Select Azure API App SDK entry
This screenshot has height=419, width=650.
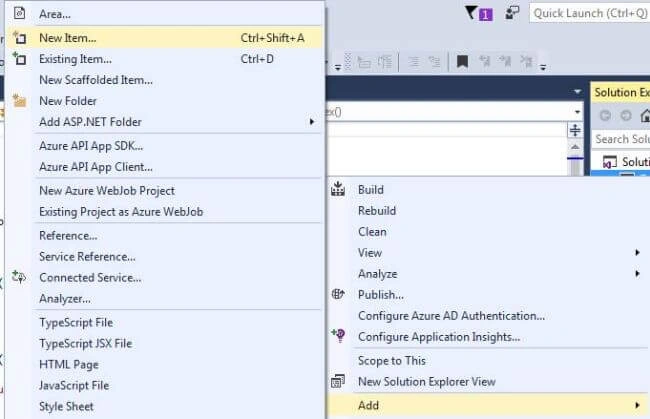click(164, 146)
